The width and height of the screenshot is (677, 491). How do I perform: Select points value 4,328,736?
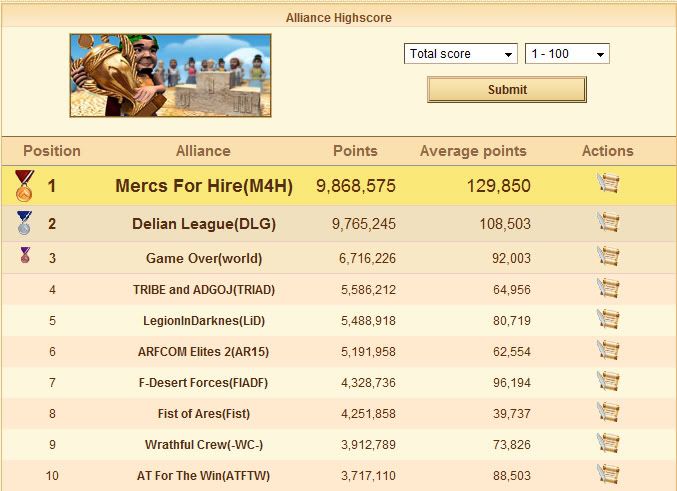coord(368,383)
